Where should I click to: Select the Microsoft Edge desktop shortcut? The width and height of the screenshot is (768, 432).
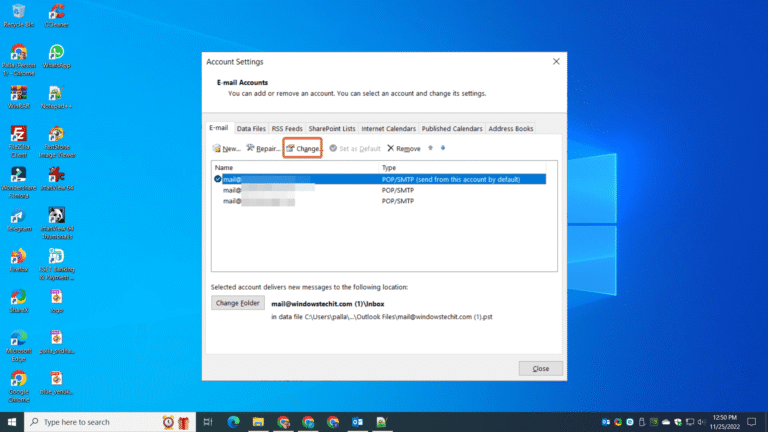tap(19, 346)
